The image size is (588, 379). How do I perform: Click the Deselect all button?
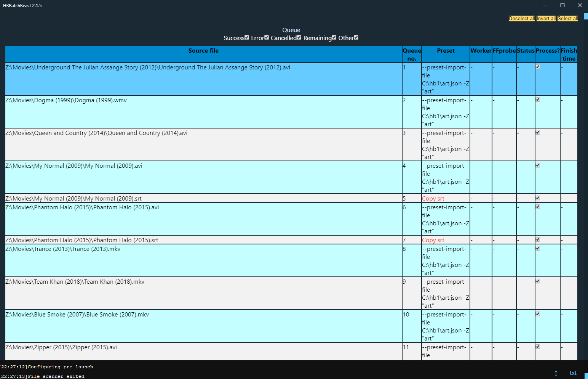(521, 18)
